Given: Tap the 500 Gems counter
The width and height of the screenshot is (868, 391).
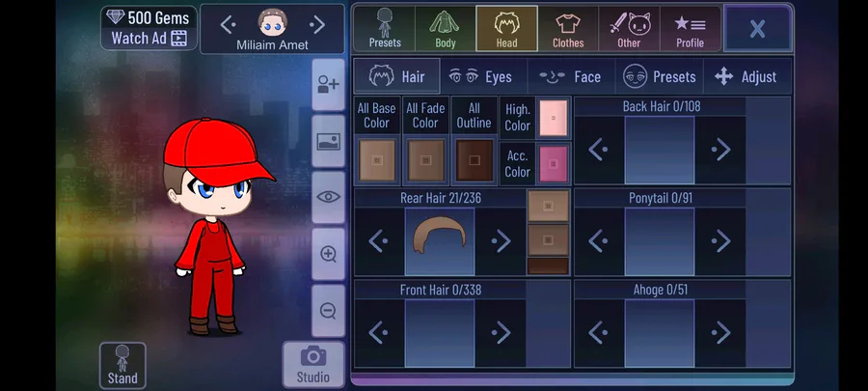Looking at the screenshot, I should pyautogui.click(x=149, y=17).
